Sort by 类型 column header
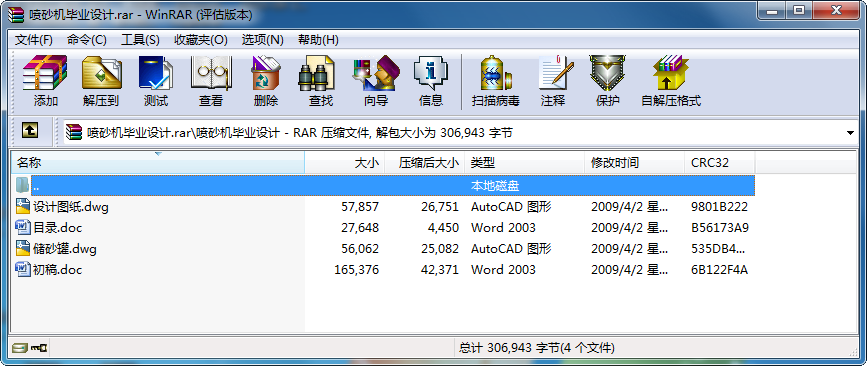Image resolution: width=867 pixels, height=366 pixels. click(x=524, y=163)
